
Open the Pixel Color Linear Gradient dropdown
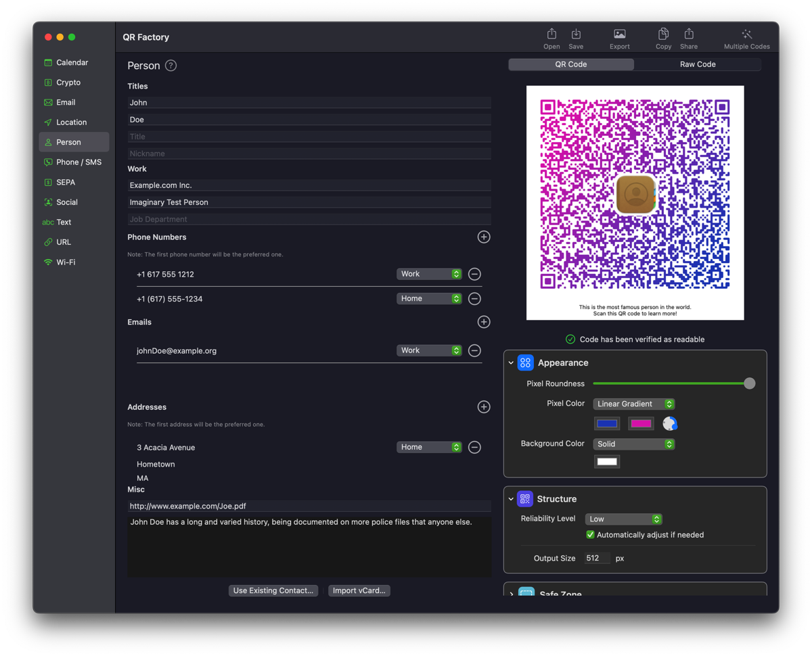(x=633, y=404)
